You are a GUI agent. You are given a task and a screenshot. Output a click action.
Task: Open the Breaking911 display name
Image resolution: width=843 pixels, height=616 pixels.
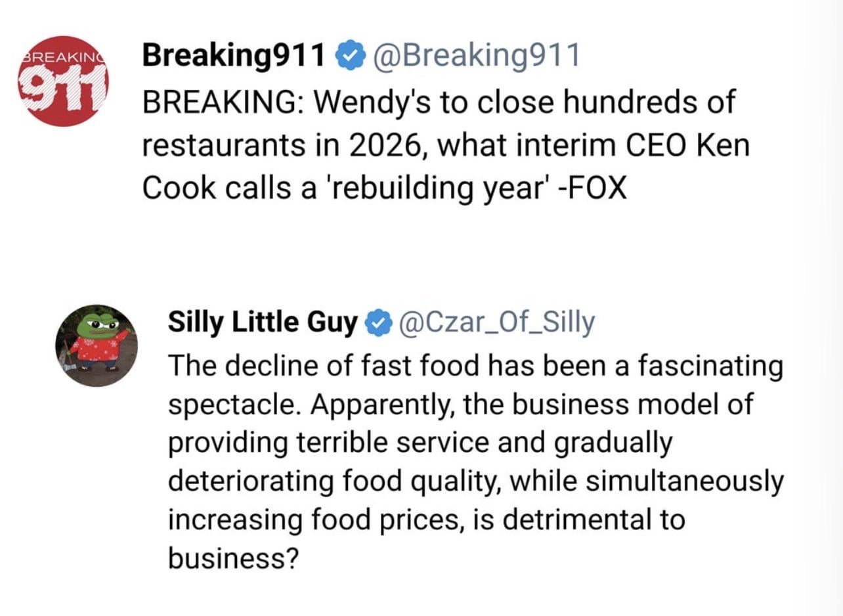coord(234,56)
